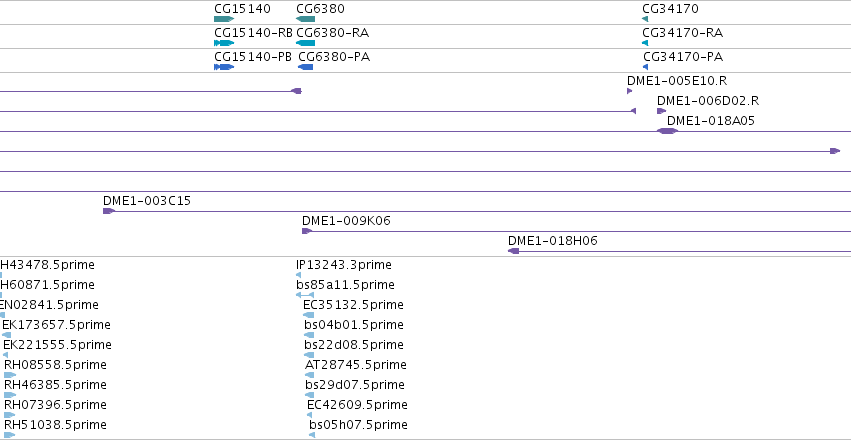
Task: Select the RH07396.5prime EST arrow glyph
Action: [9, 416]
